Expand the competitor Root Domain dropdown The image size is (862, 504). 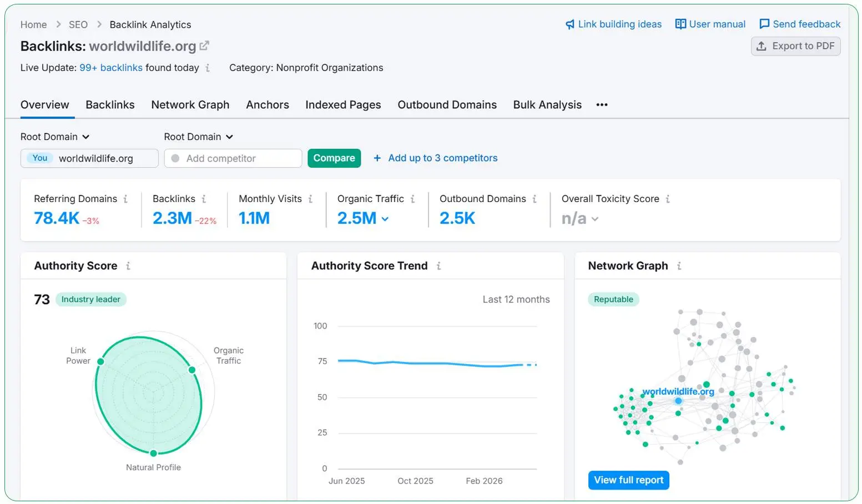pyautogui.click(x=198, y=137)
